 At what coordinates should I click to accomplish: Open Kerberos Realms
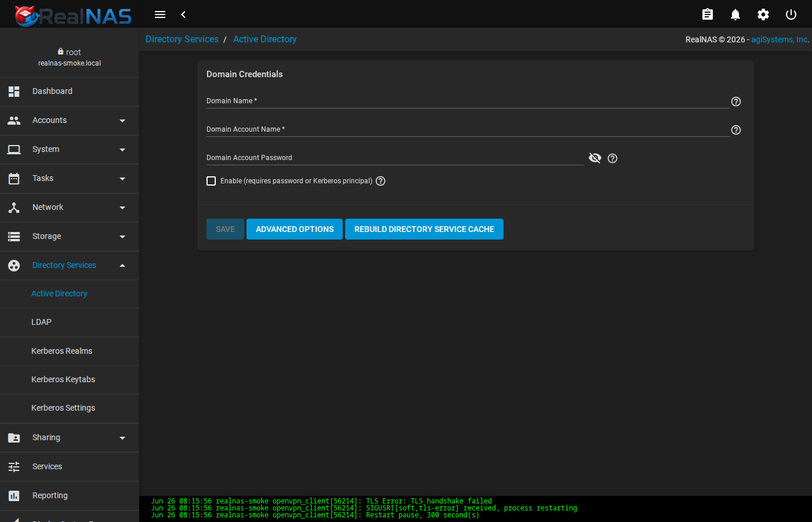click(70, 351)
